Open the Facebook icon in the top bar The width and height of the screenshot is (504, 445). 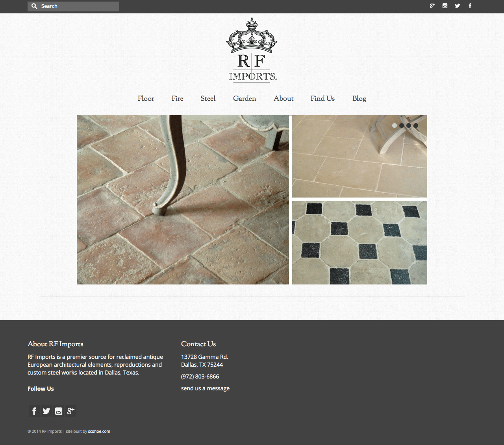470,6
